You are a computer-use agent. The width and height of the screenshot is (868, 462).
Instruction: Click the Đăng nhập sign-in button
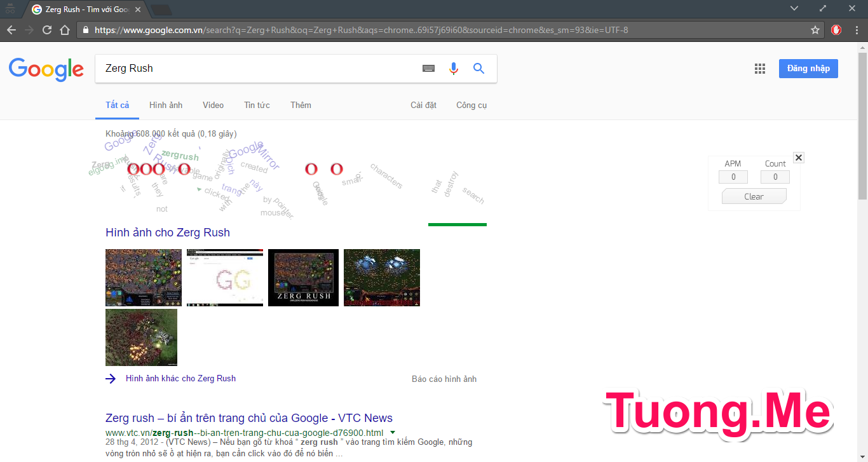808,69
